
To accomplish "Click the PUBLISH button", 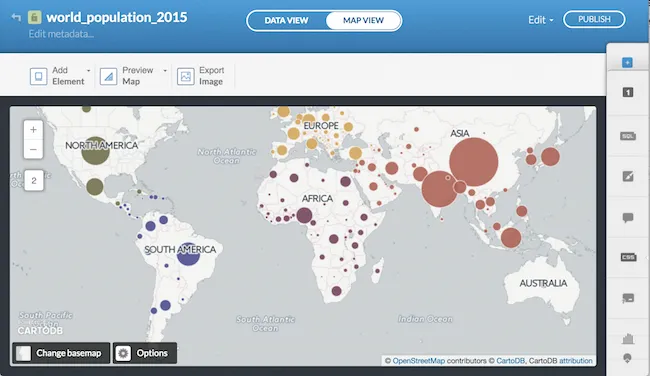I will pyautogui.click(x=594, y=19).
